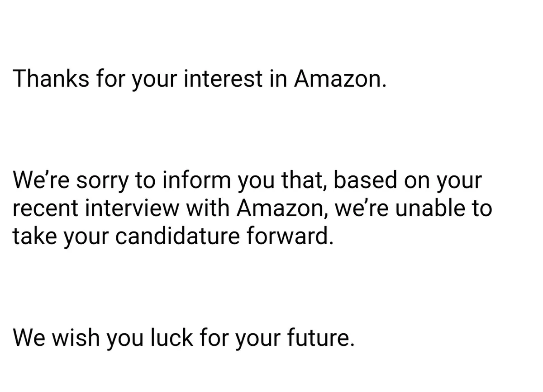This screenshot has height=392, width=543.
Task: Click the word "inform"
Action: pyautogui.click(x=194, y=181)
